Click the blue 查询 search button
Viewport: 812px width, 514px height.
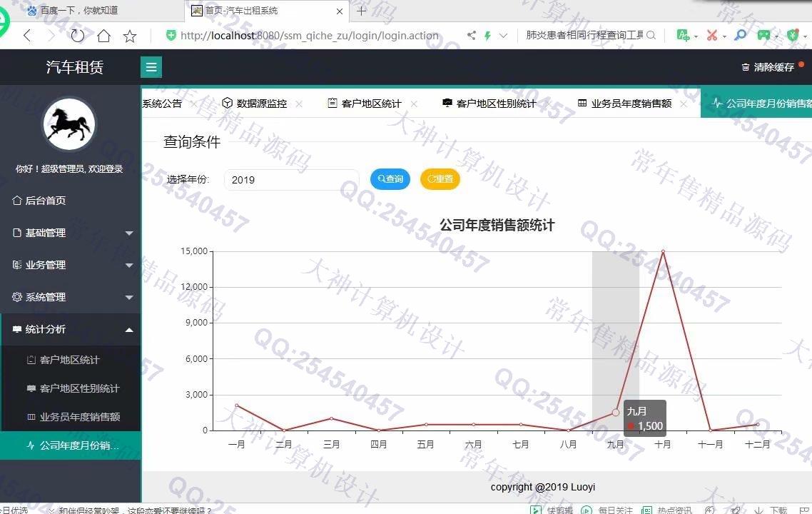(x=390, y=178)
